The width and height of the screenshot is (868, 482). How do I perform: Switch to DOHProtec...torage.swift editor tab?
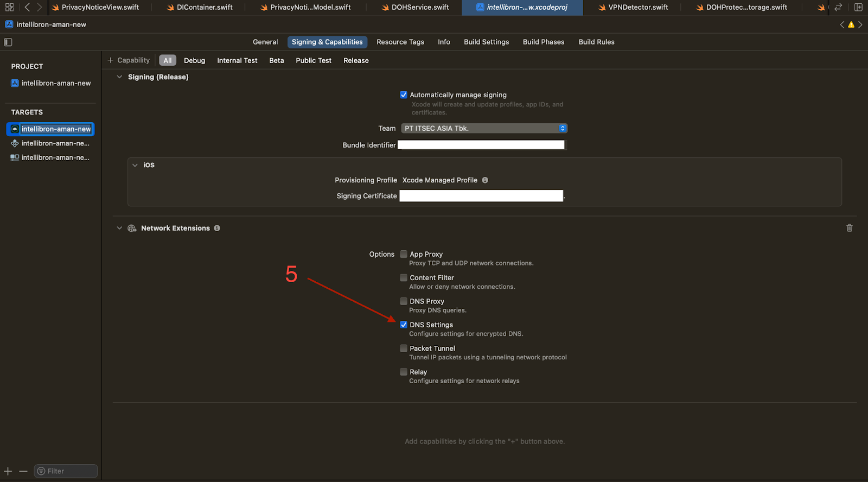(742, 7)
